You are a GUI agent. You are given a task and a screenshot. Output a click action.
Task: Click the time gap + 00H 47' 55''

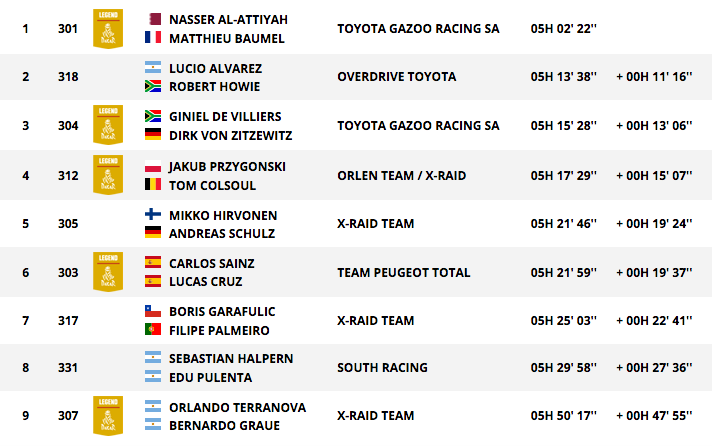click(x=654, y=416)
